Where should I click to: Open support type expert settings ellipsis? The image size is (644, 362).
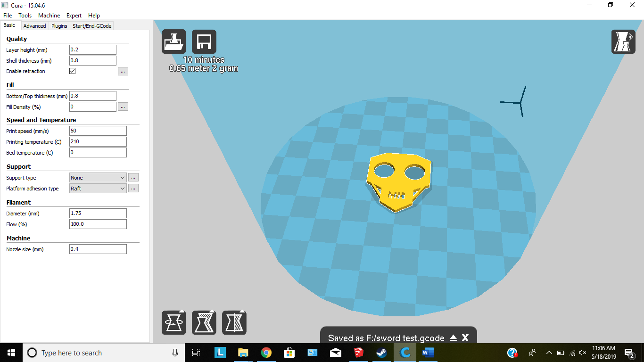click(x=133, y=177)
